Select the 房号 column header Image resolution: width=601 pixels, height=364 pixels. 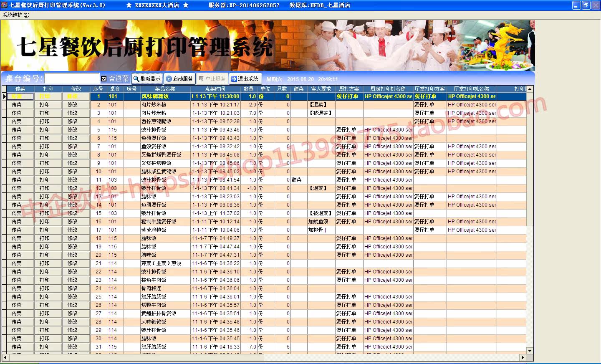pos(132,89)
